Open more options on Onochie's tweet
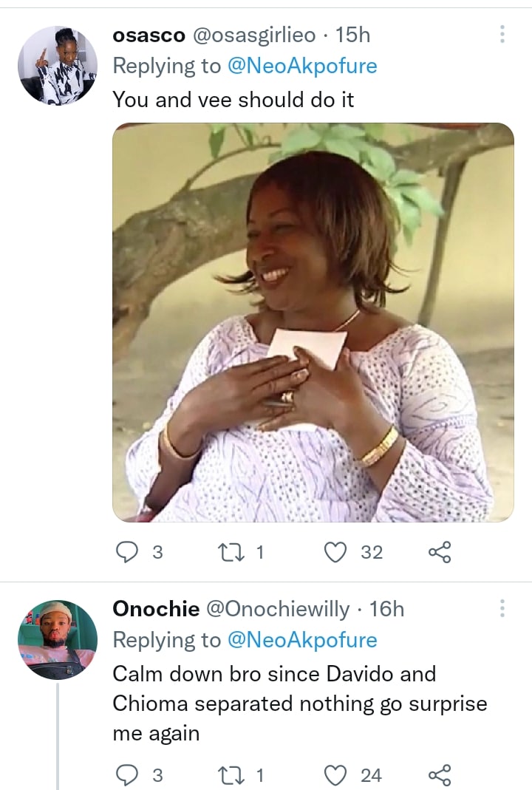 point(502,609)
